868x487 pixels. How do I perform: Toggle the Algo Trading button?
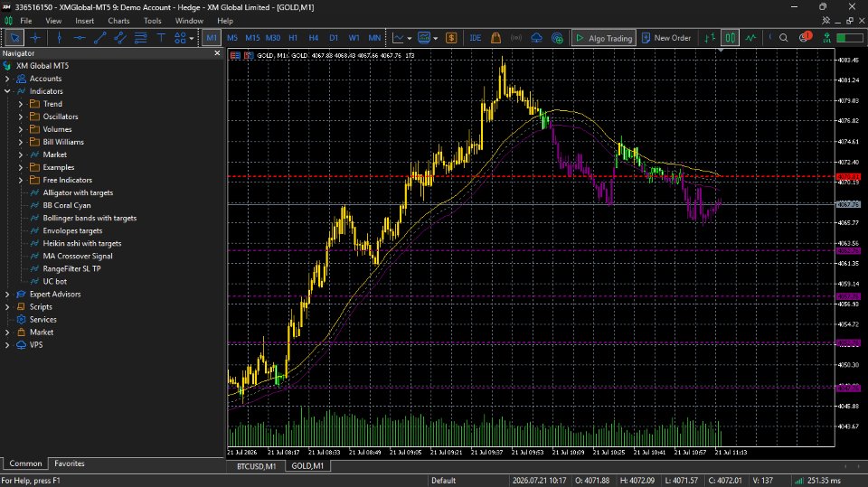604,38
